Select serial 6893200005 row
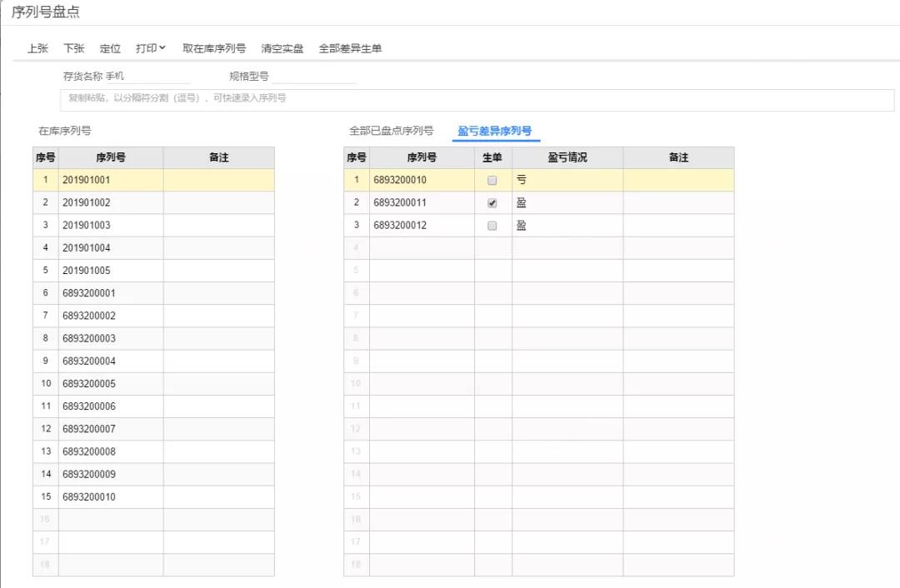This screenshot has height=588, width=900. 154,384
